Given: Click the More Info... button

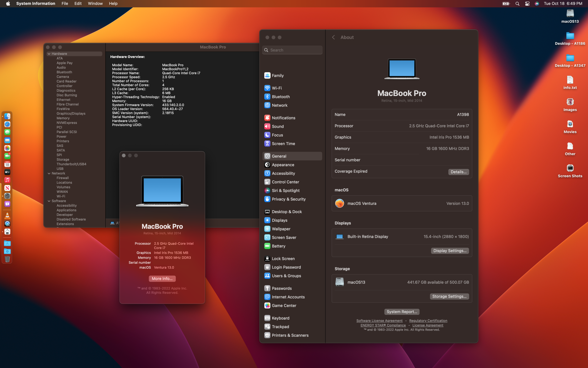Looking at the screenshot, I should click(x=162, y=279).
